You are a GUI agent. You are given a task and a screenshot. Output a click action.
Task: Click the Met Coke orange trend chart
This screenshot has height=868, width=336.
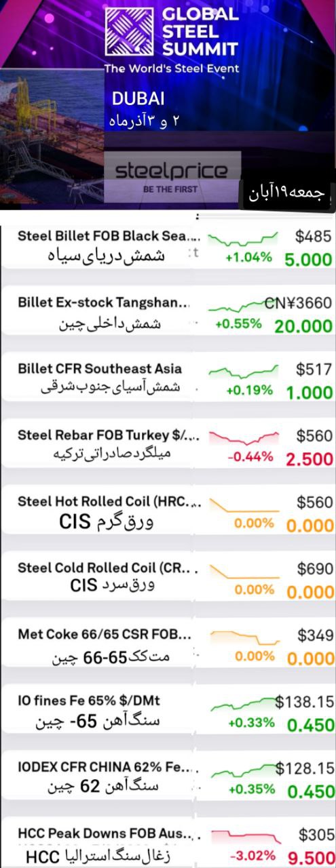tap(243, 638)
